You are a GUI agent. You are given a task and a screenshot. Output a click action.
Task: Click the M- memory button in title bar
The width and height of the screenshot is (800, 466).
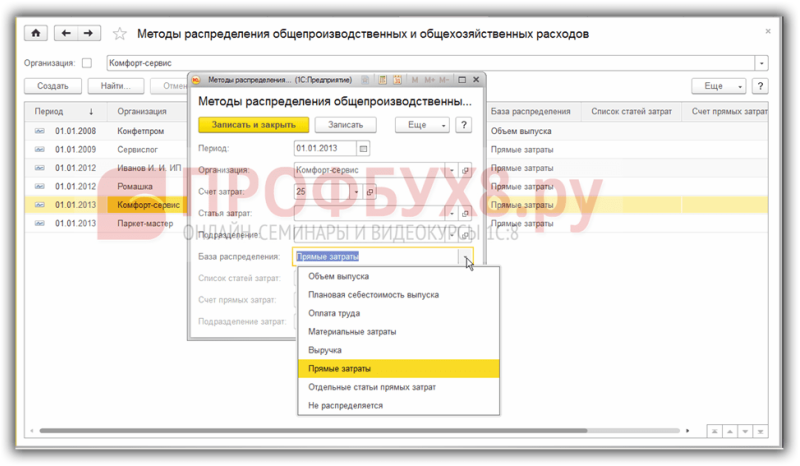[444, 80]
